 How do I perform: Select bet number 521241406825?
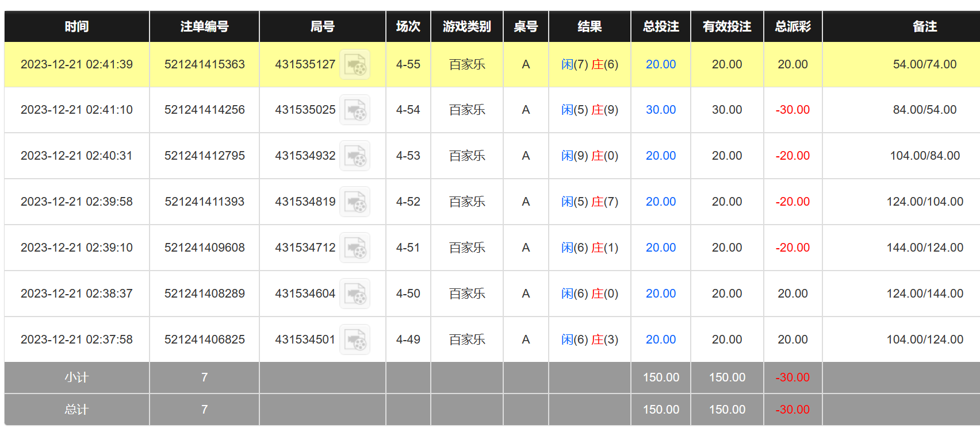[x=204, y=340]
